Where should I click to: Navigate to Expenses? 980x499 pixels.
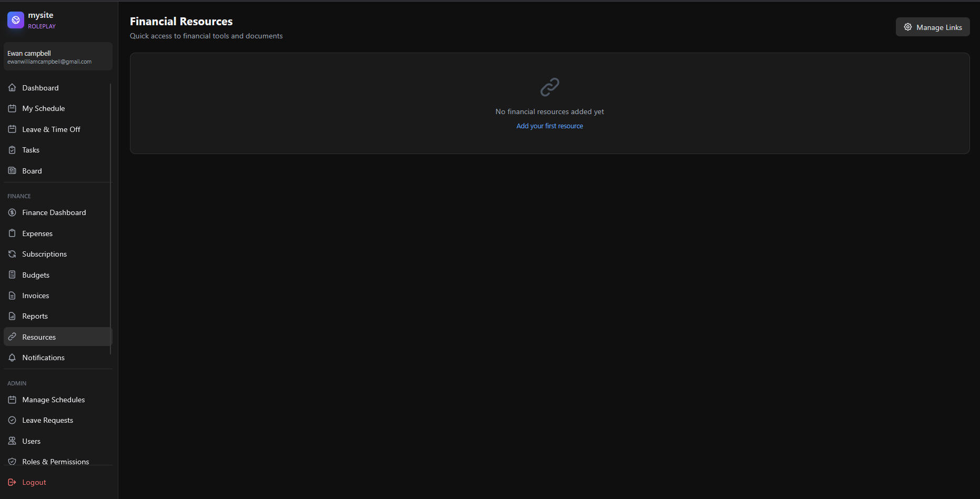coord(37,233)
